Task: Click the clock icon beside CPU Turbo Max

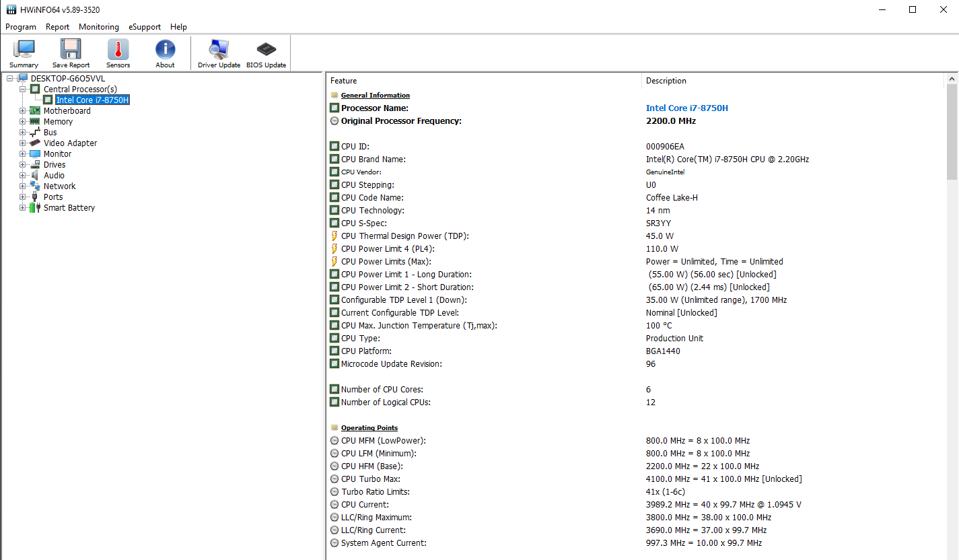Action: pyautogui.click(x=334, y=479)
